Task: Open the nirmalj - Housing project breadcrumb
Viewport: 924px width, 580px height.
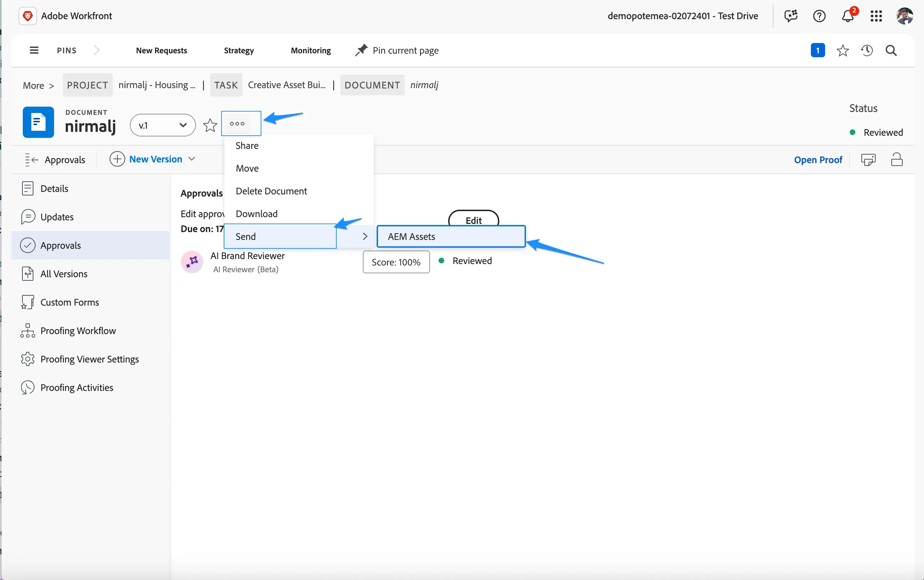Action: (x=156, y=85)
